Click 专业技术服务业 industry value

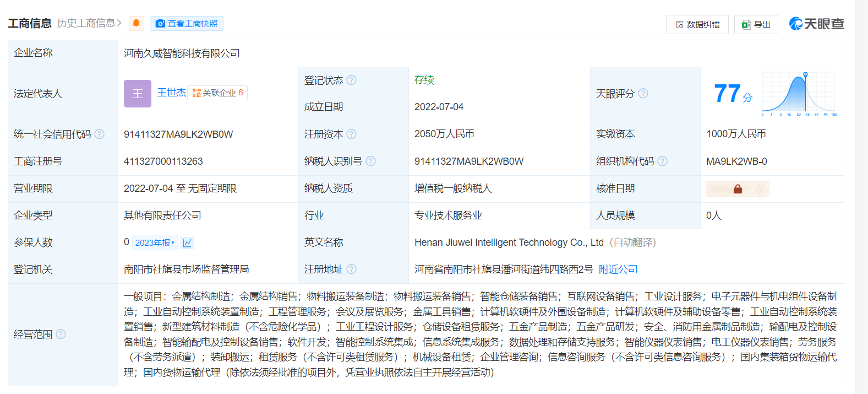click(x=448, y=215)
